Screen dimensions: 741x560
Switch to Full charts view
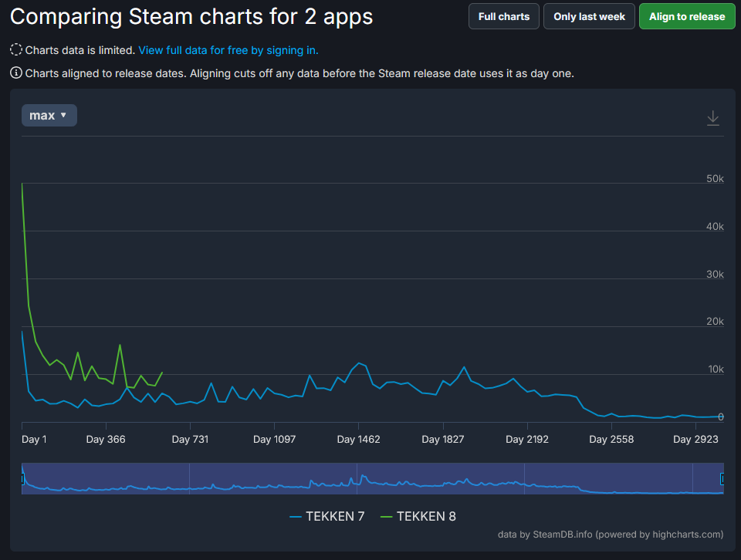click(503, 16)
